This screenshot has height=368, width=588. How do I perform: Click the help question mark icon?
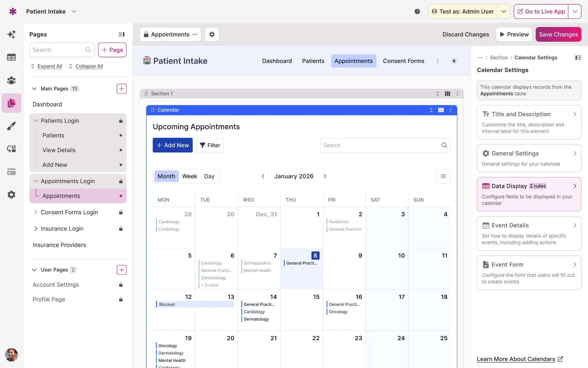(417, 12)
